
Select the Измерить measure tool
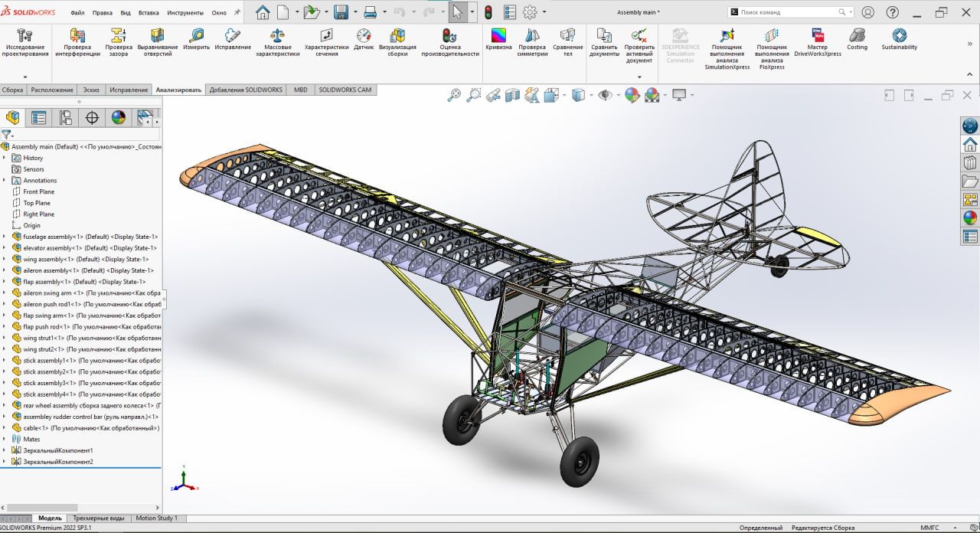tap(196, 40)
